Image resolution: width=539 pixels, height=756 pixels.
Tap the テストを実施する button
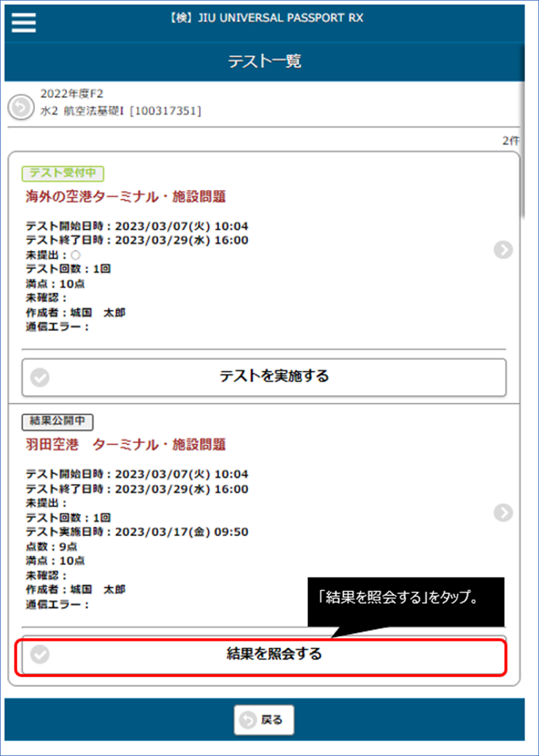tap(264, 377)
